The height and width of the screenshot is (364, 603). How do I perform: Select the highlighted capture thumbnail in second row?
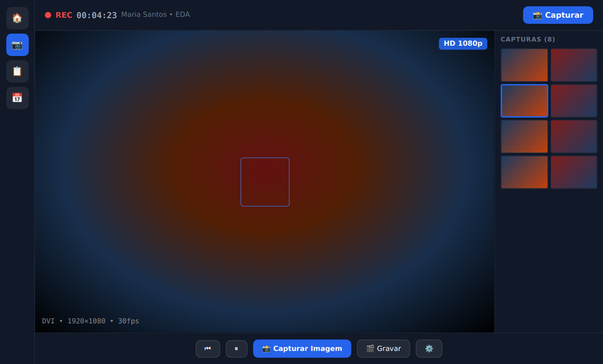(x=524, y=101)
